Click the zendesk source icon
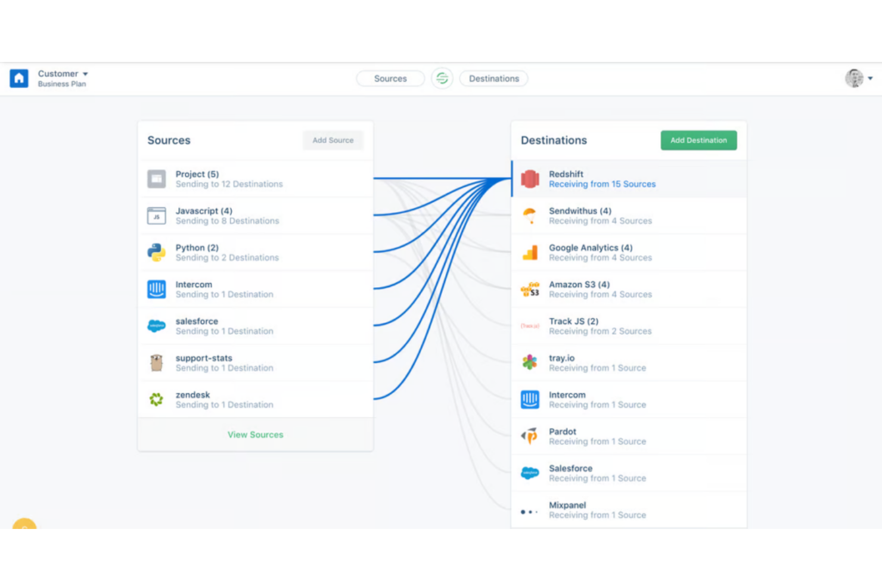882x588 pixels. pos(156,399)
